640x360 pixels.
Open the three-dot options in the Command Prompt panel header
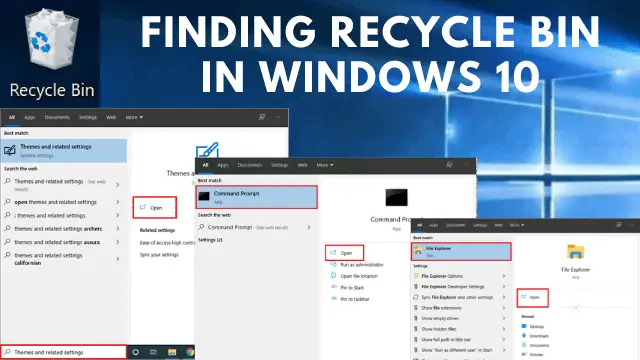point(465,165)
